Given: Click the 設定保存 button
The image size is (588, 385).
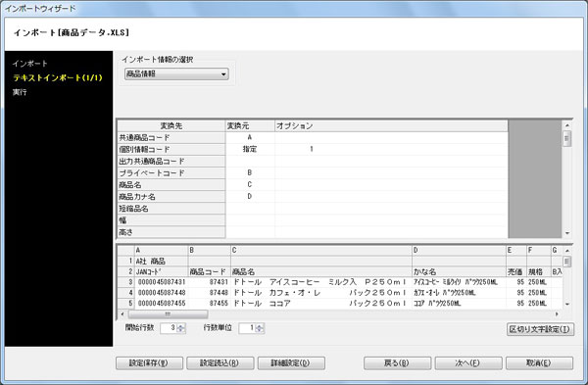Looking at the screenshot, I should [x=149, y=362].
